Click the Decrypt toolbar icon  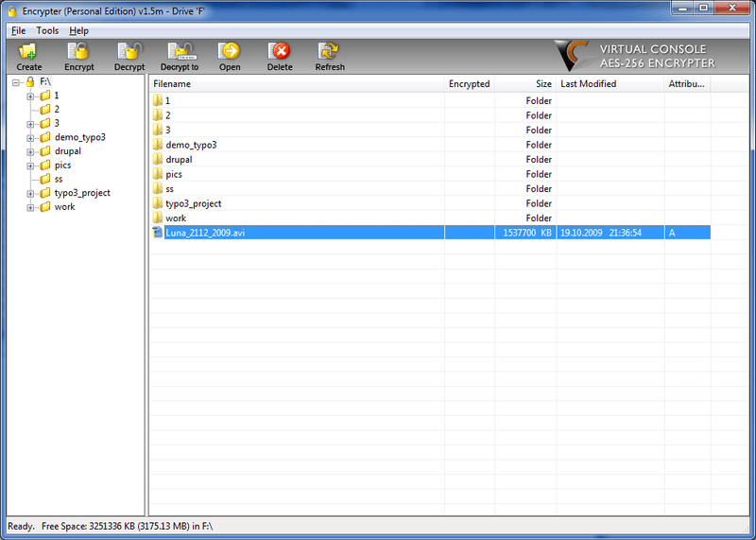tap(129, 51)
